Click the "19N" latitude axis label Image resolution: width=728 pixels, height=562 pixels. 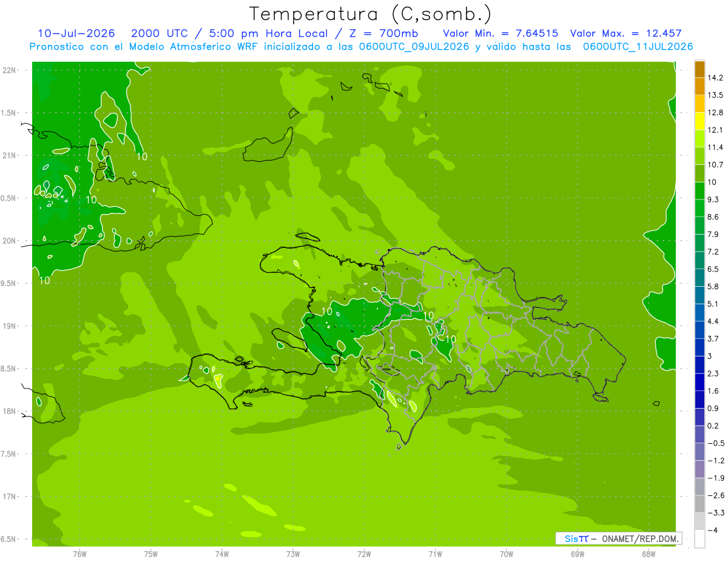tap(9, 326)
